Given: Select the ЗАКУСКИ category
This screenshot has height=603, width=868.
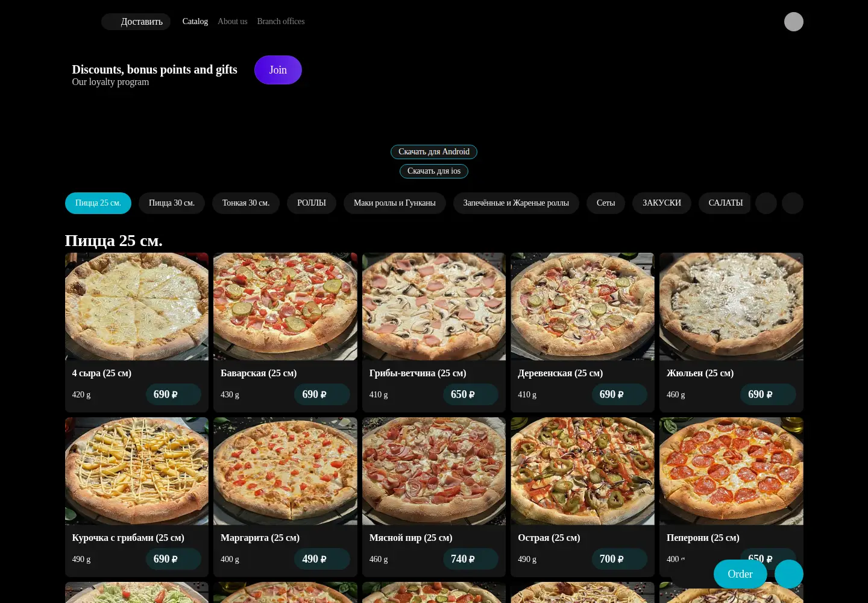Looking at the screenshot, I should (662, 203).
